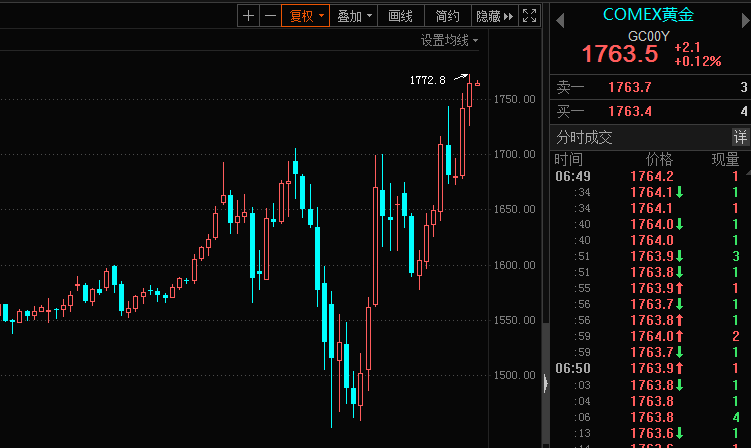Click the 卖一 ask price row
Screen dimensions: 751x448
[650, 88]
